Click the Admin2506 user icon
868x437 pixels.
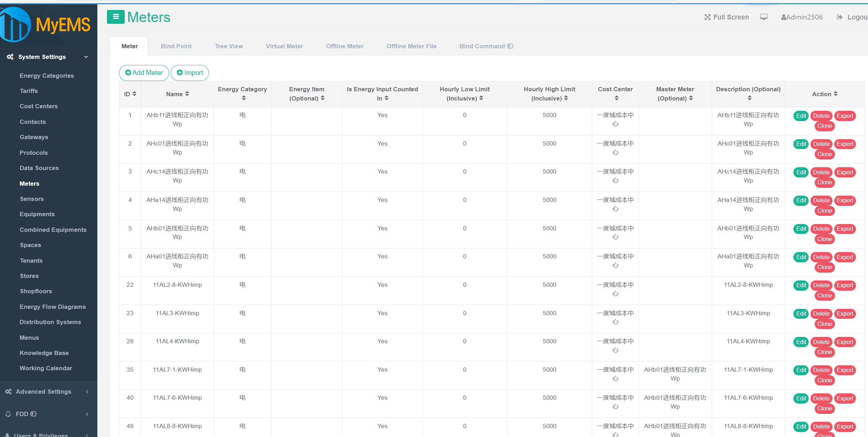(x=783, y=17)
